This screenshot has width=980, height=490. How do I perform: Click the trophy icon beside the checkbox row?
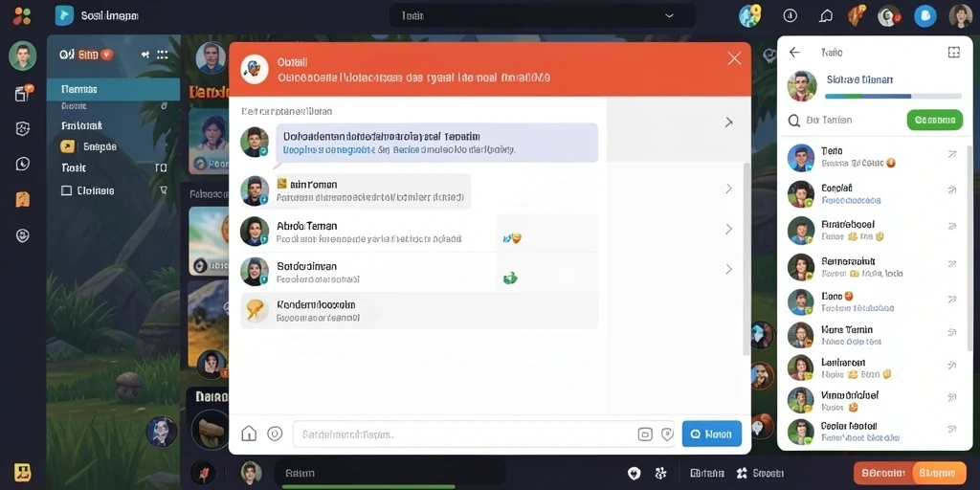click(164, 190)
